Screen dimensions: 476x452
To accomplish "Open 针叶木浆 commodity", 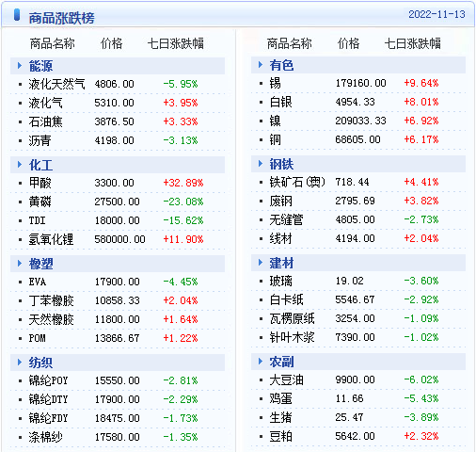I will click(292, 337).
